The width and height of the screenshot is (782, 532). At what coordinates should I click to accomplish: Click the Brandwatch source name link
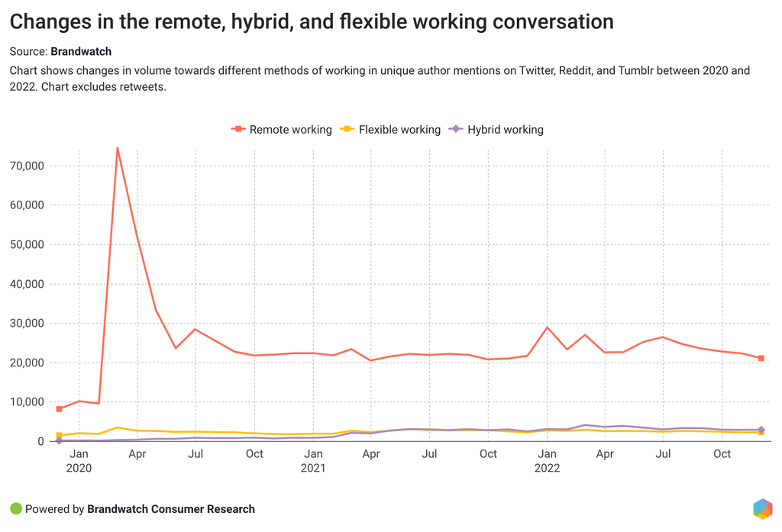80,52
